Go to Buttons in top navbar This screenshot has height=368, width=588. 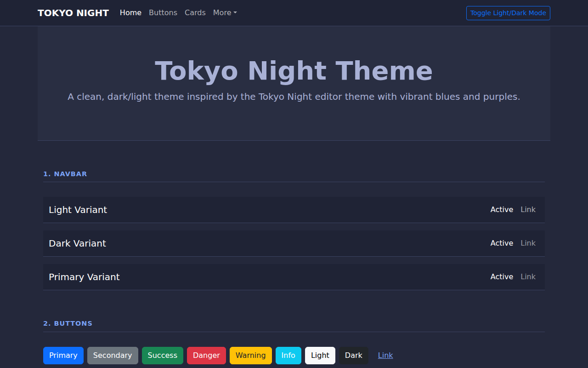163,13
